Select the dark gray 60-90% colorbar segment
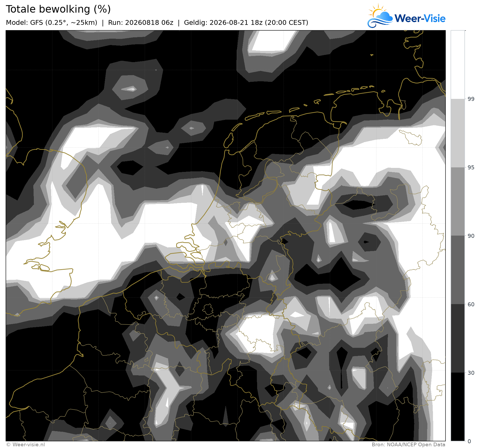The image size is (486, 448). coord(458,270)
